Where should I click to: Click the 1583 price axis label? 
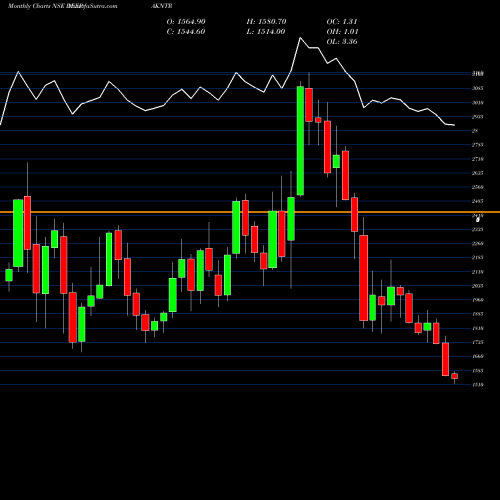pos(478,371)
